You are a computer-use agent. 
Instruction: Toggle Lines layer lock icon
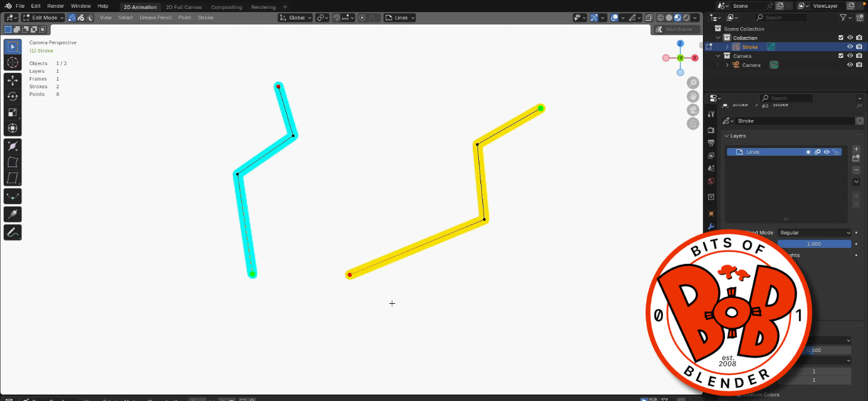click(x=836, y=152)
